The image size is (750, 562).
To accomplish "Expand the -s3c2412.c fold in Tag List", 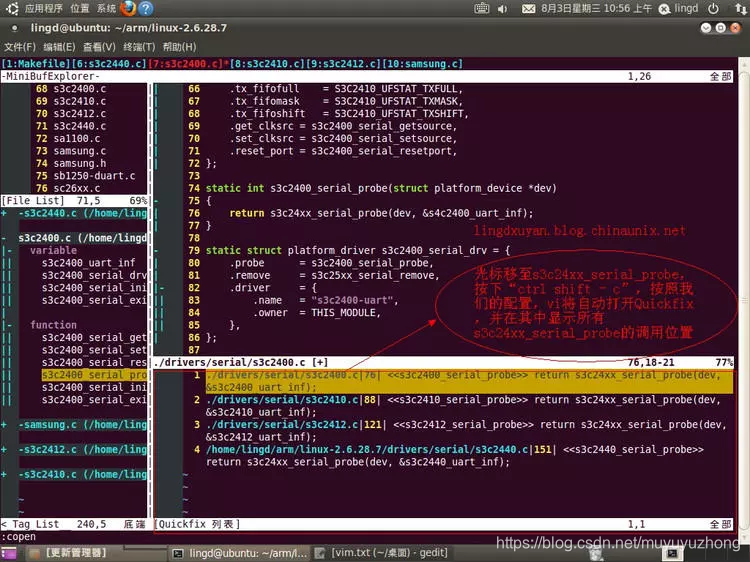I will pyautogui.click(x=4, y=450).
